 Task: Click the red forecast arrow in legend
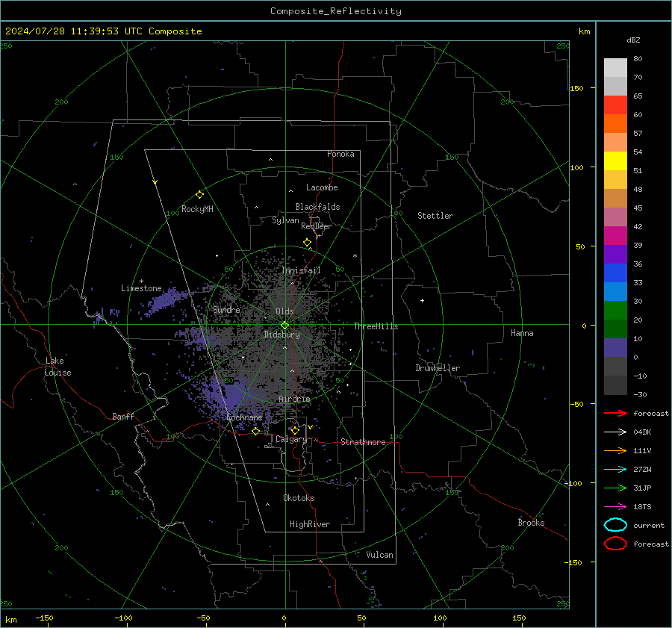click(615, 413)
